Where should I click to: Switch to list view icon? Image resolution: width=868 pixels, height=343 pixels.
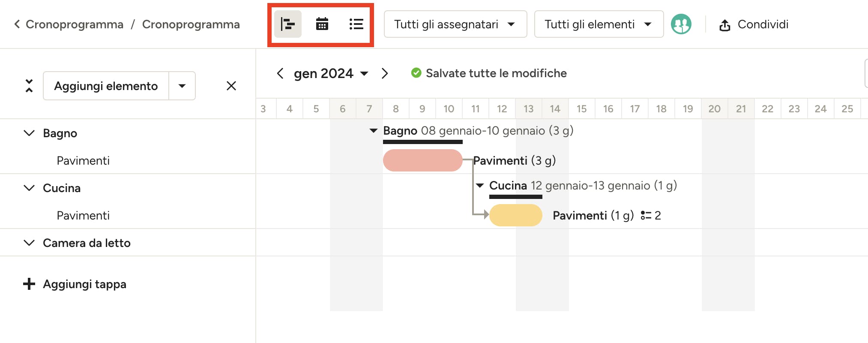point(356,24)
